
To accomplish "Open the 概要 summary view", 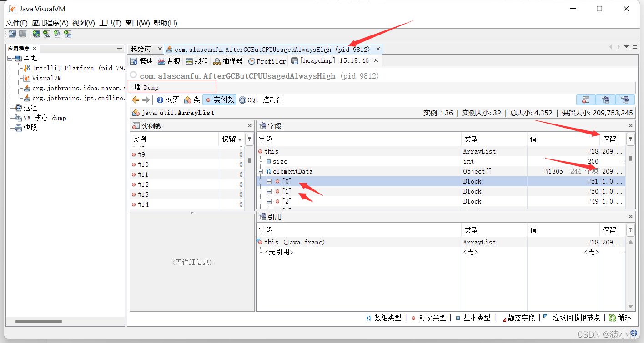I will click(x=168, y=100).
